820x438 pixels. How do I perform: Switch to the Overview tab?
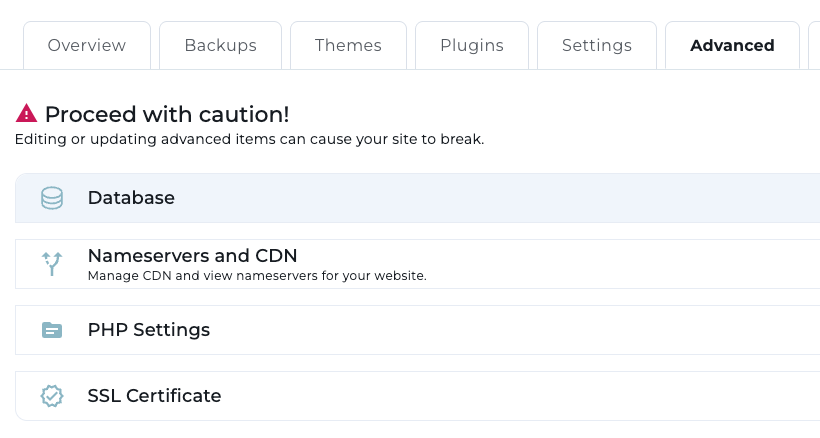[x=87, y=46]
